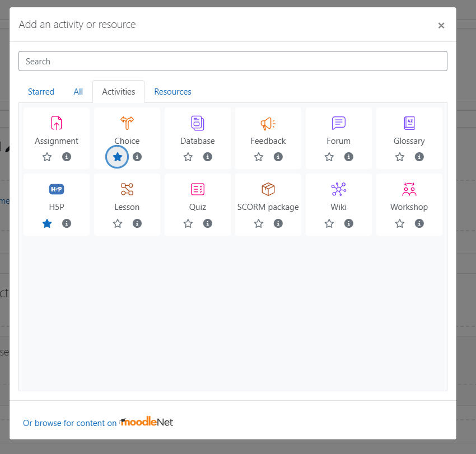Viewport: 476px width, 454px height.
Task: Select the Forum activity icon
Action: (x=338, y=123)
